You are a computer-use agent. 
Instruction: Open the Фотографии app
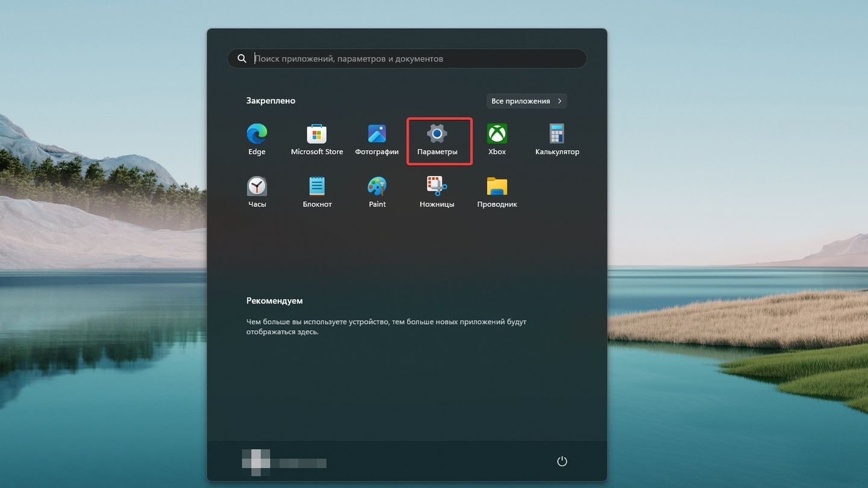[377, 140]
